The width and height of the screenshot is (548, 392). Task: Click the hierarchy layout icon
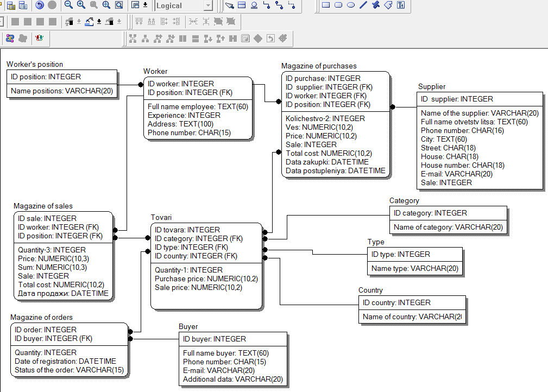[x=145, y=39]
